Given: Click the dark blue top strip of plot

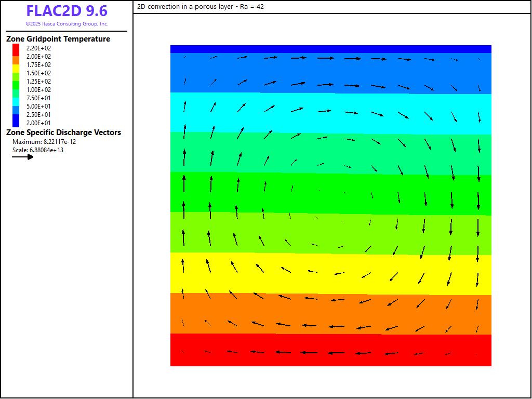Looking at the screenshot, I should [x=330, y=49].
